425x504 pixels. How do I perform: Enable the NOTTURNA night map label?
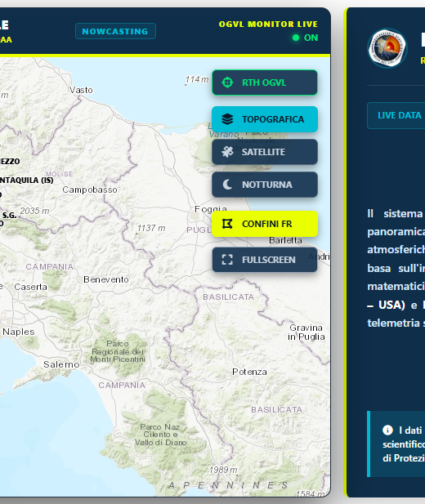(x=267, y=185)
